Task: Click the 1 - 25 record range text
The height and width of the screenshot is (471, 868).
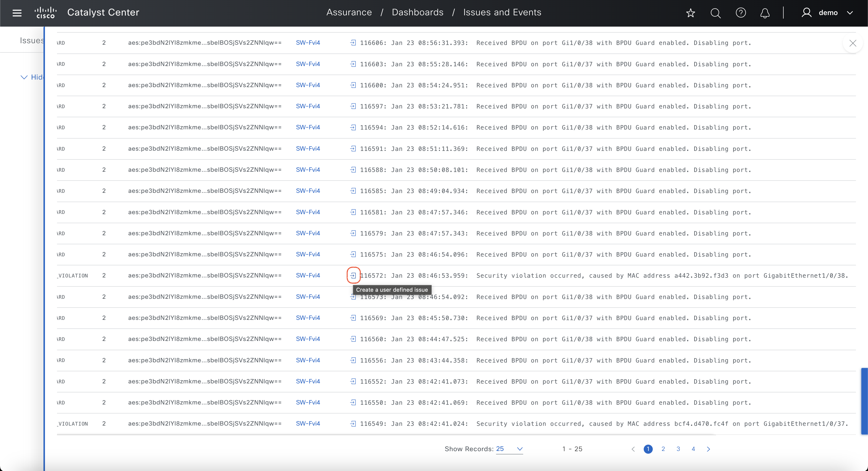Action: pyautogui.click(x=572, y=449)
